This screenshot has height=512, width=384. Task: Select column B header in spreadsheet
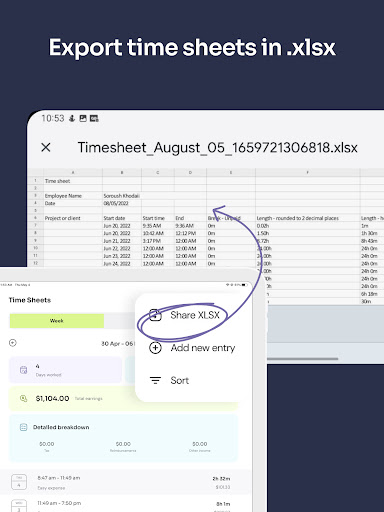122,172
